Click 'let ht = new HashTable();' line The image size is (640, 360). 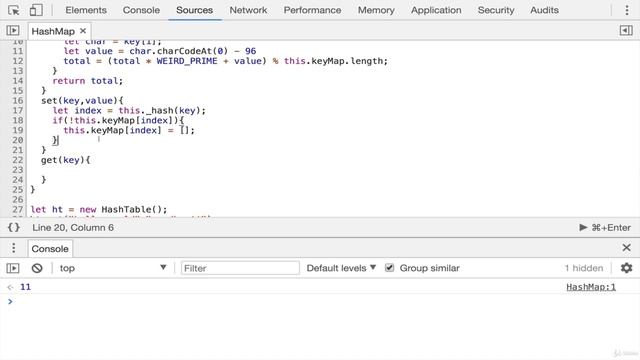99,209
